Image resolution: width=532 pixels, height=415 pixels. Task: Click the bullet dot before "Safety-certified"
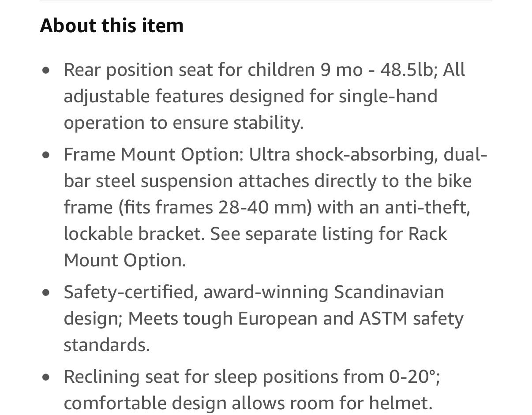coord(46,292)
